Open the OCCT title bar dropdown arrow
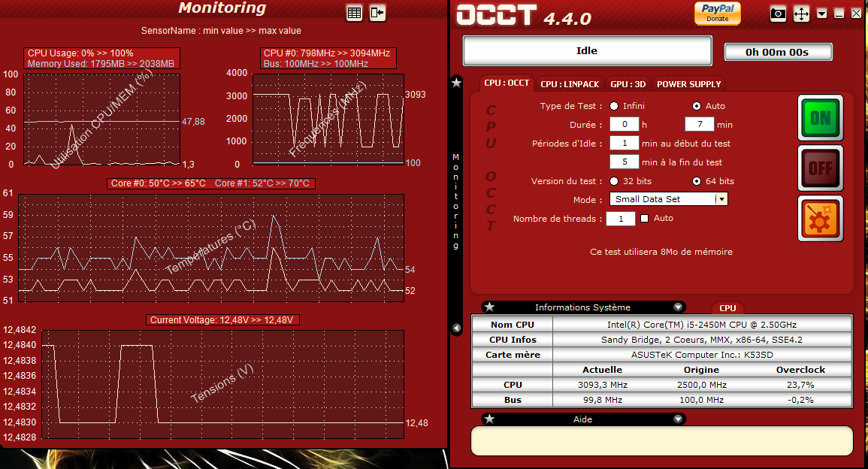Screen dimensions: 868x469 pyautogui.click(x=822, y=14)
